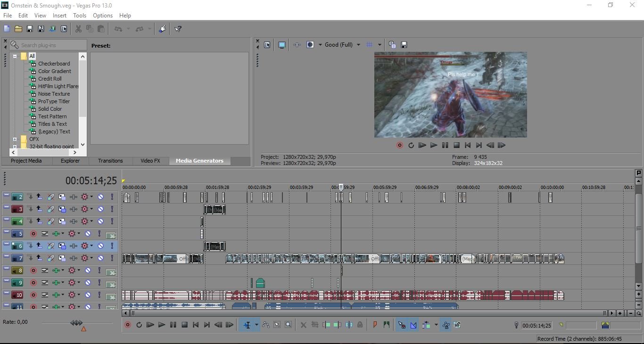
Task: Create a new project from main toolbar
Action: pos(7,29)
